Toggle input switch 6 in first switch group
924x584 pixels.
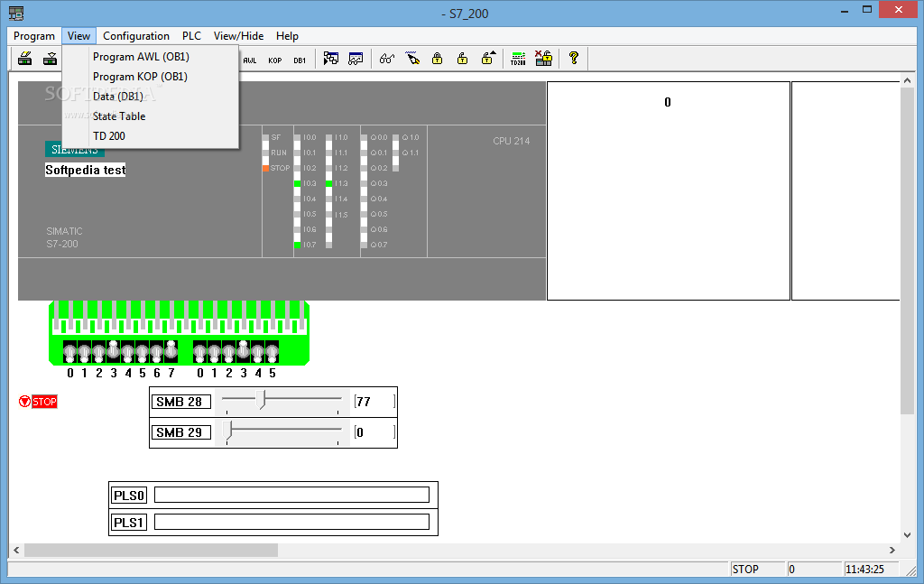click(157, 352)
